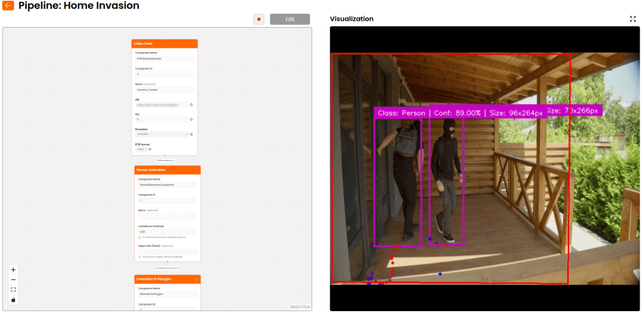Tick the confidence threshold checkbox

coord(140,237)
